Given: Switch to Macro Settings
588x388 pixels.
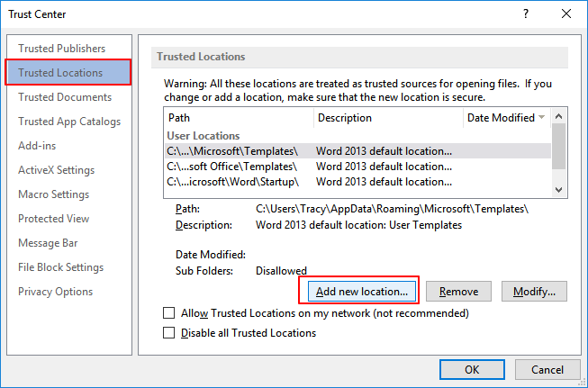Looking at the screenshot, I should 53,194.
